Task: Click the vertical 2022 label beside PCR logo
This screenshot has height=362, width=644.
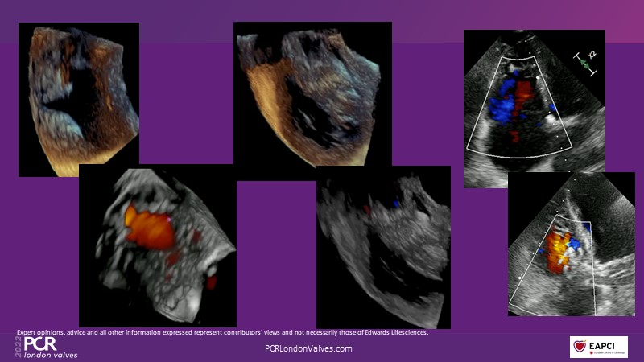Action: pyautogui.click(x=19, y=347)
